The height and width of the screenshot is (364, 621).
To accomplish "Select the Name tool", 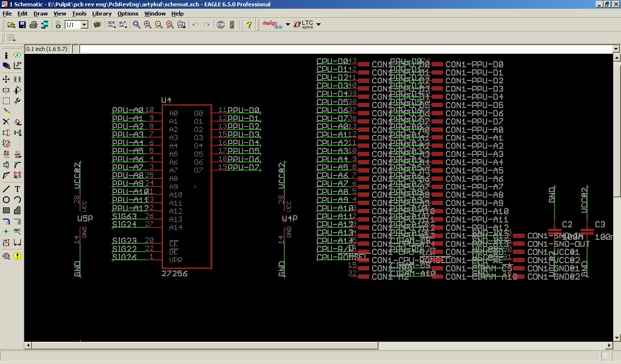I will (x=6, y=155).
